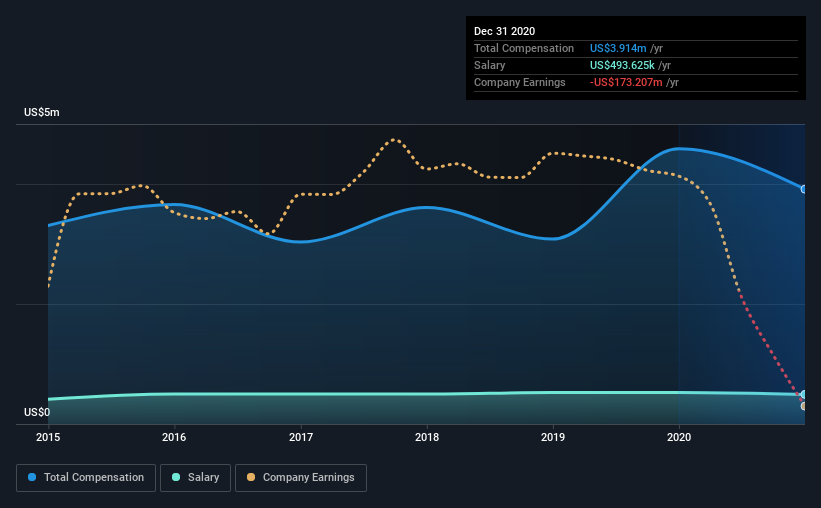
Task: Click the Company Earnings data point at Dec 2020
Action: pos(804,406)
